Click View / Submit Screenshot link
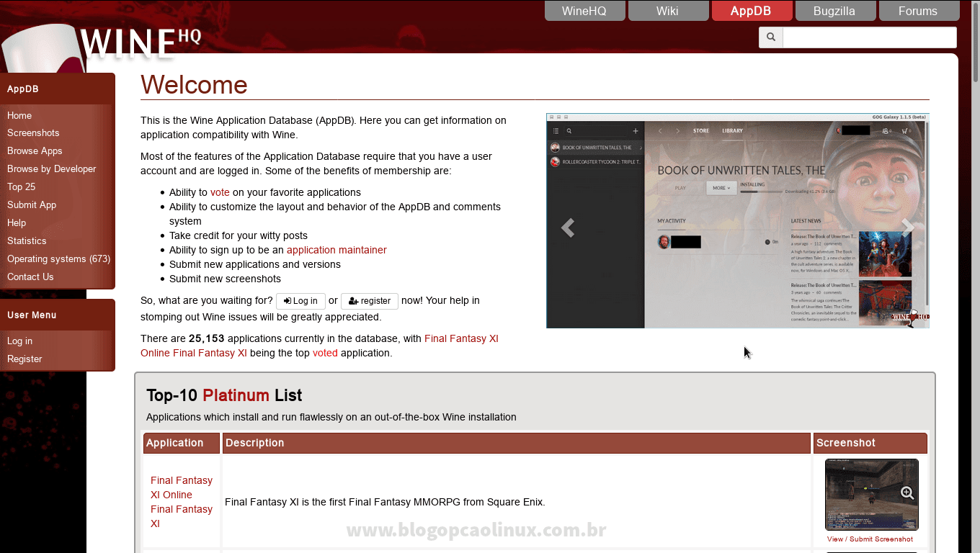This screenshot has height=553, width=980. click(x=870, y=539)
